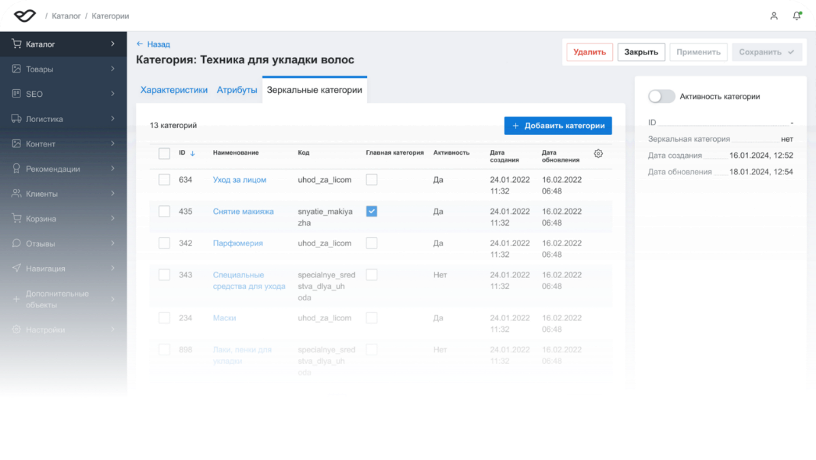This screenshot has height=460, width=816.
Task: Toggle Активность категории switch
Action: pyautogui.click(x=661, y=96)
